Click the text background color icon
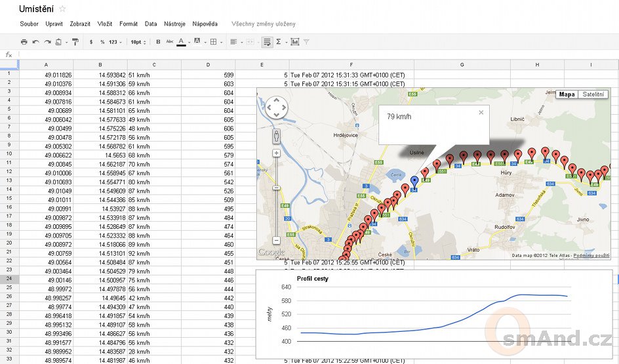Viewport: 619px width, 364px height. [197, 41]
